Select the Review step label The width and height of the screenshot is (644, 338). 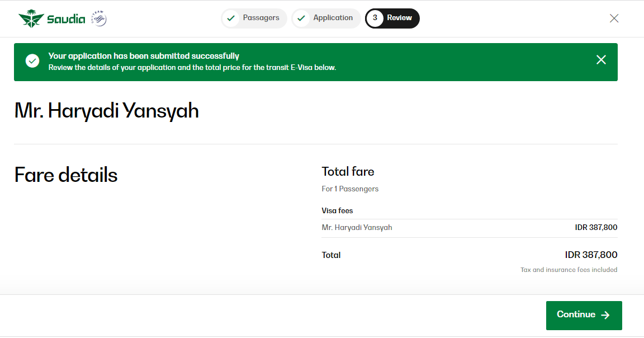[x=399, y=18]
